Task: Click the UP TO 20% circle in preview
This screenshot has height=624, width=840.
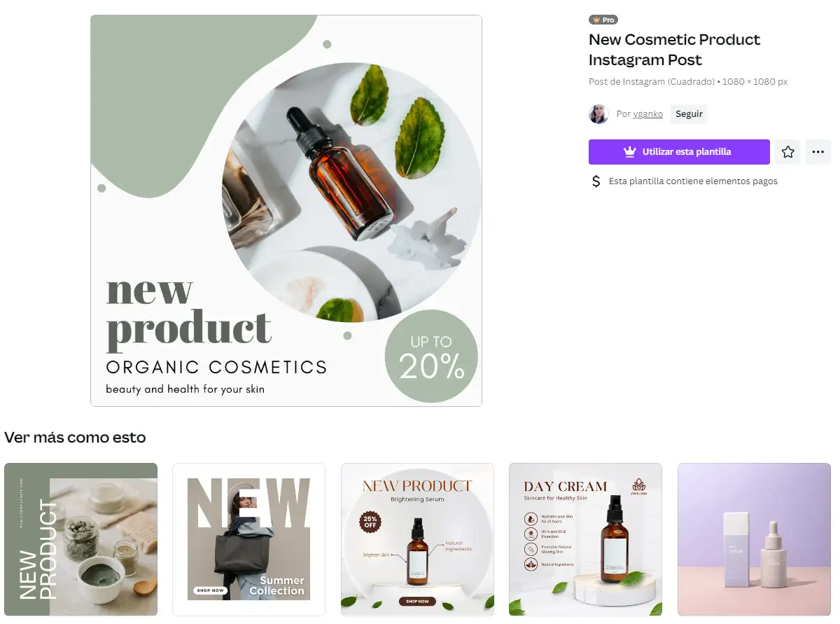Action: pos(431,356)
